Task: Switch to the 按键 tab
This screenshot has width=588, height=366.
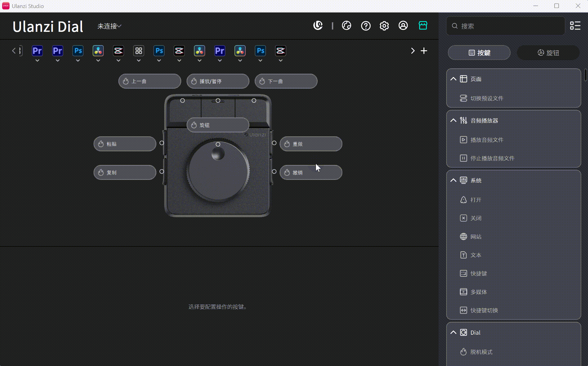Action: 479,53
